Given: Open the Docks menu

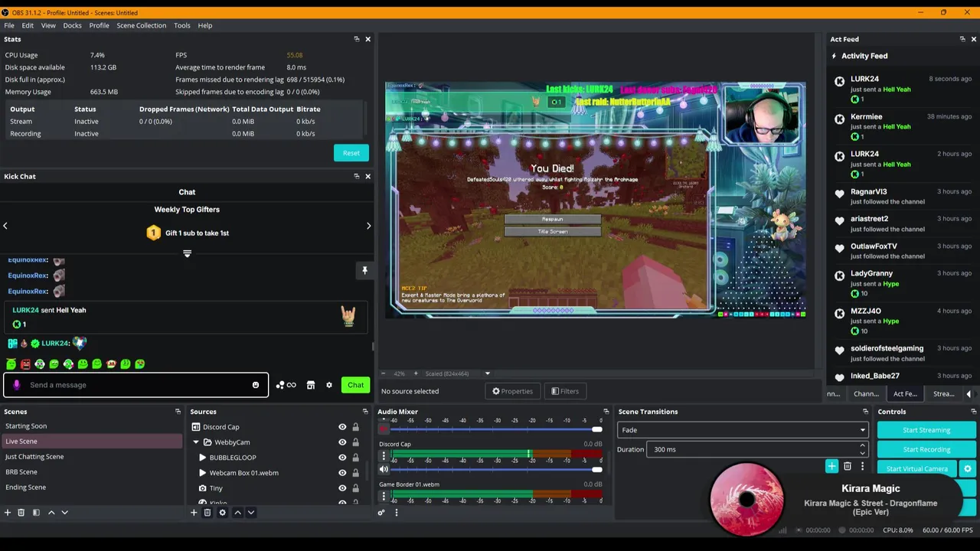Looking at the screenshot, I should (72, 25).
